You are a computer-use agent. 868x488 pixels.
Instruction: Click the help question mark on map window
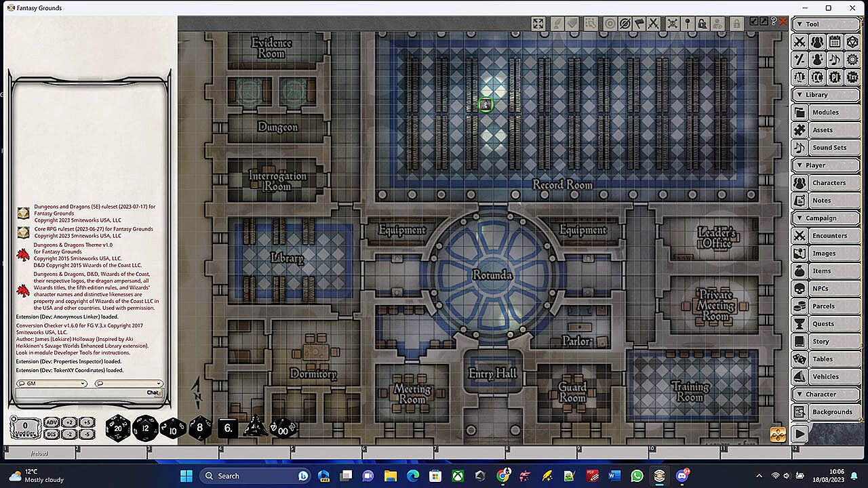(x=774, y=22)
